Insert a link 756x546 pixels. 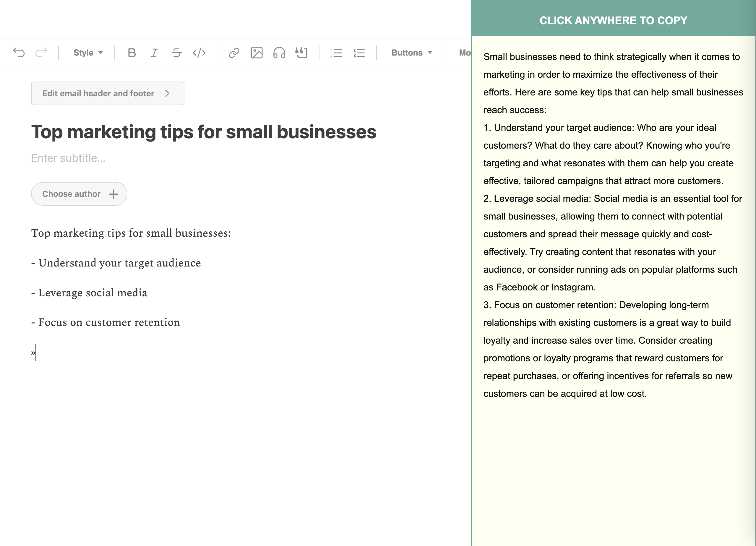click(x=234, y=53)
